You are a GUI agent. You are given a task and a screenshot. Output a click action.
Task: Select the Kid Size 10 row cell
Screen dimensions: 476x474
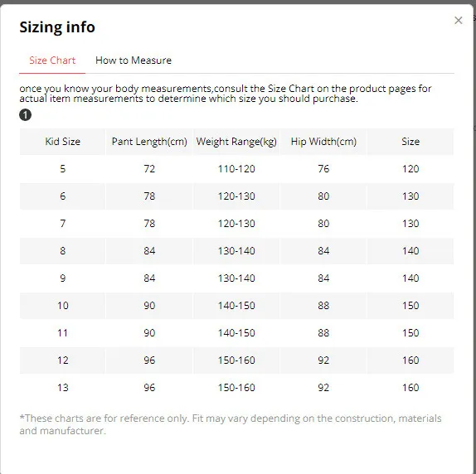point(62,306)
